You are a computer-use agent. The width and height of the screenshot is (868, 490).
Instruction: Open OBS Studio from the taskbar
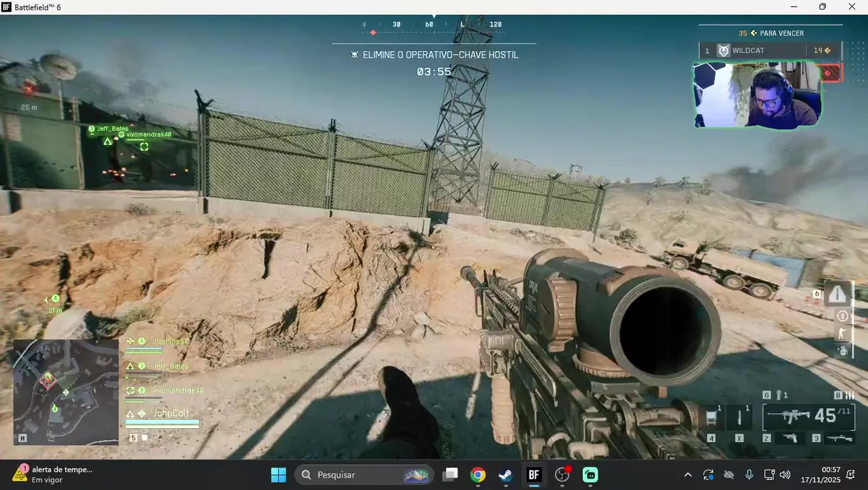(x=562, y=474)
